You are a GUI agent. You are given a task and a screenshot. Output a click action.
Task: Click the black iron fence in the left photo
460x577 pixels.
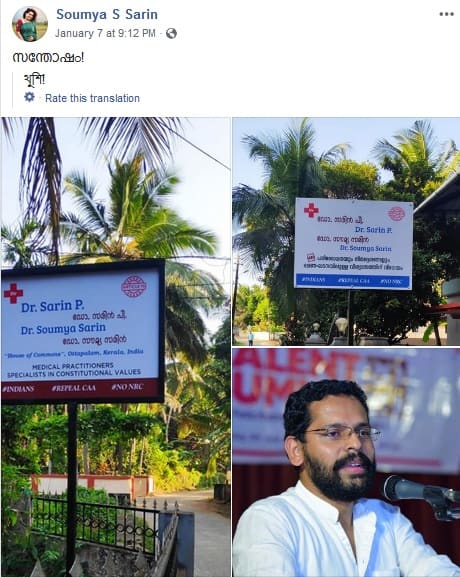coord(96,522)
